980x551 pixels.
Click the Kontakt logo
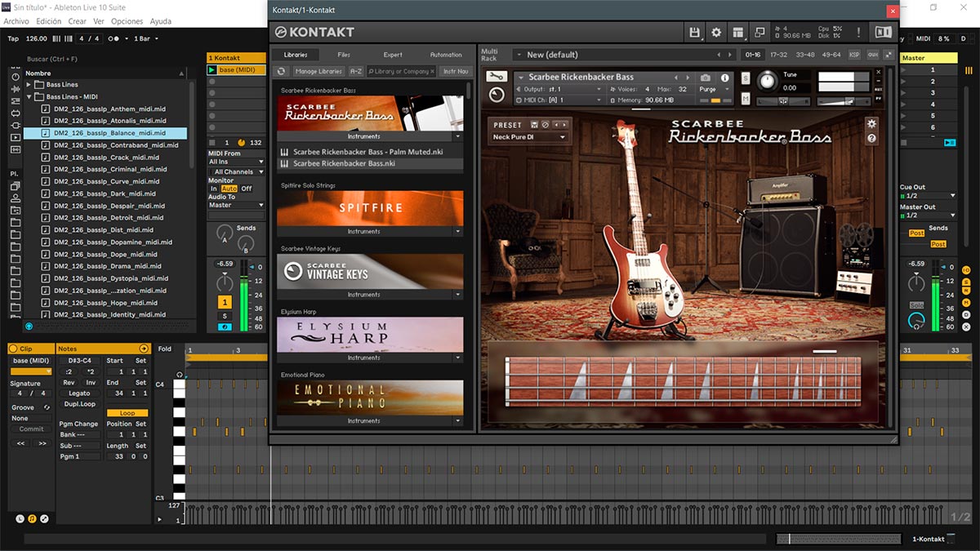(314, 33)
